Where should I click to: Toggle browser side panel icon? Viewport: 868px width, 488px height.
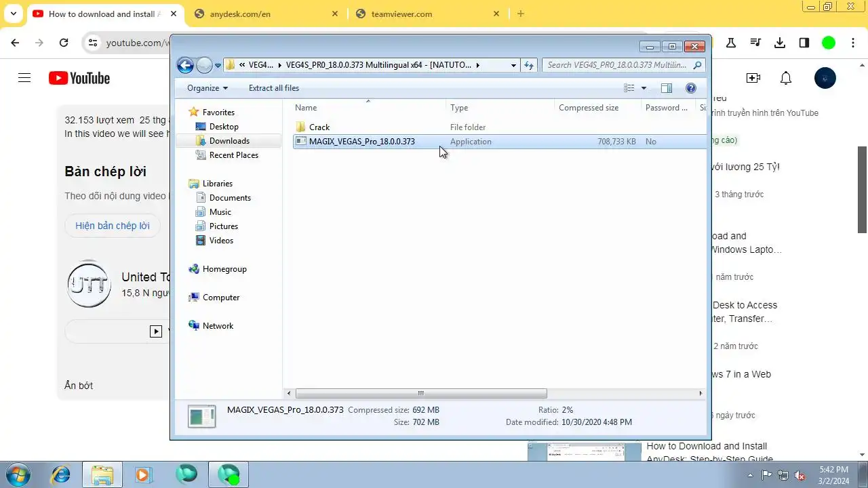point(804,43)
